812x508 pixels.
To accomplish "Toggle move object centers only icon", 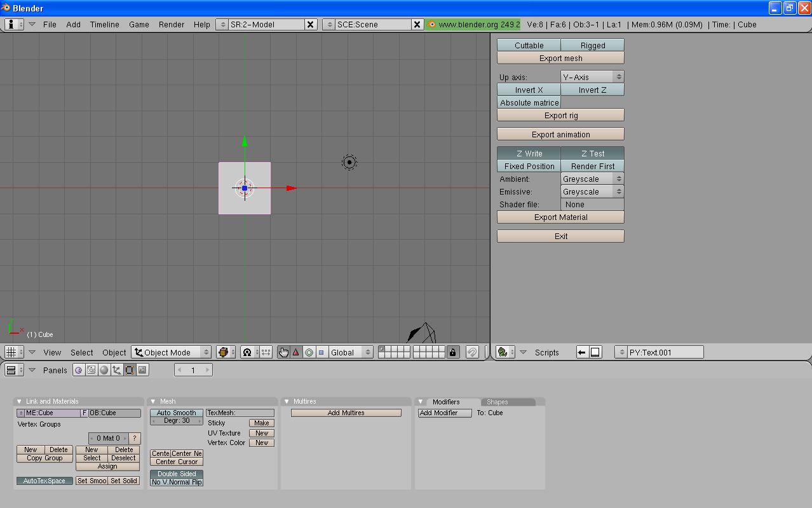I will (266, 352).
